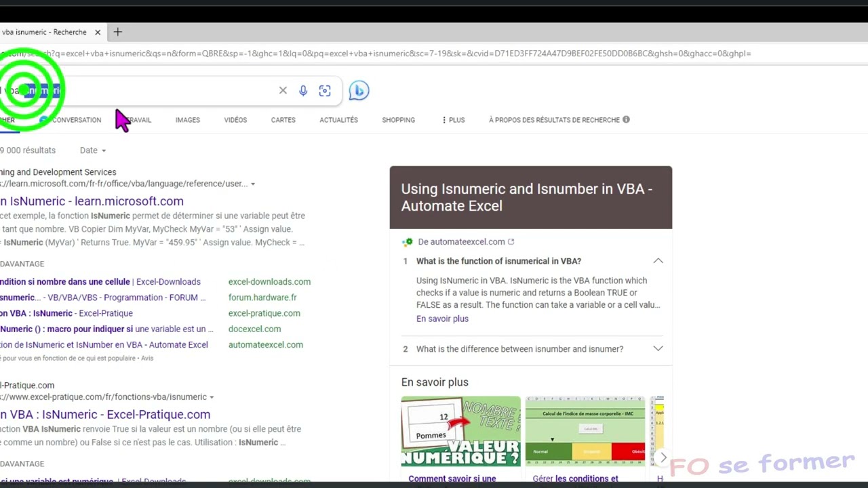Open docexcel.com link
This screenshot has height=488, width=868.
[x=254, y=329]
